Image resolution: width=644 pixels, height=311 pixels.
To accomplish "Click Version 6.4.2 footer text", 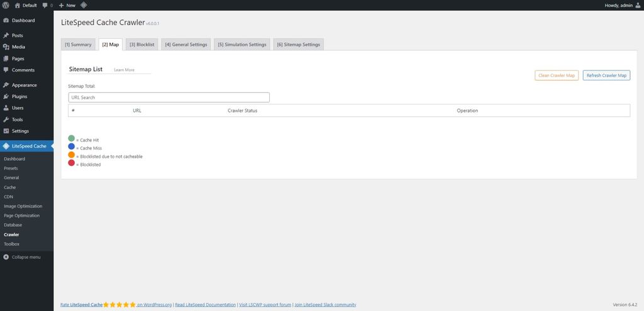I will coord(625,305).
